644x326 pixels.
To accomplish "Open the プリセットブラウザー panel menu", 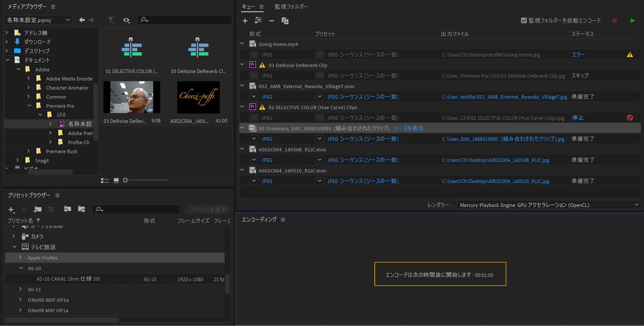I will [x=57, y=195].
